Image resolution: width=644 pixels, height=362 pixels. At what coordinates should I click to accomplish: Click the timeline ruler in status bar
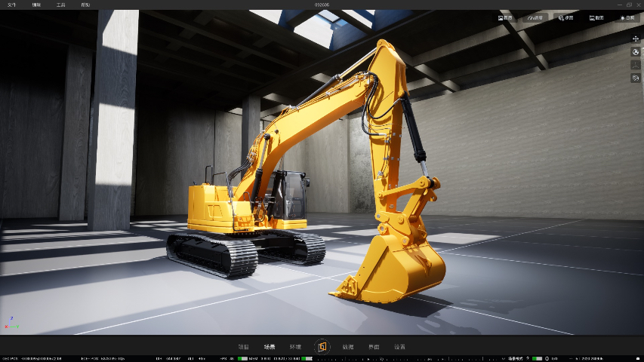point(407,359)
